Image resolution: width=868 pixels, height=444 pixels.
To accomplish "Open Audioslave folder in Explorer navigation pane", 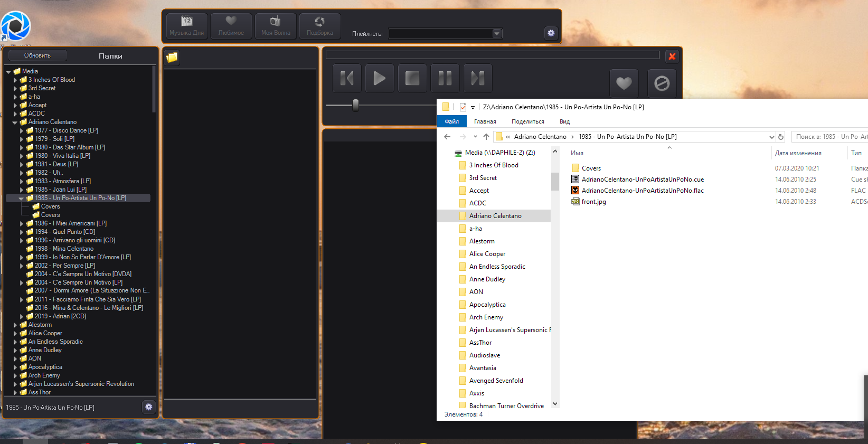I will (485, 355).
